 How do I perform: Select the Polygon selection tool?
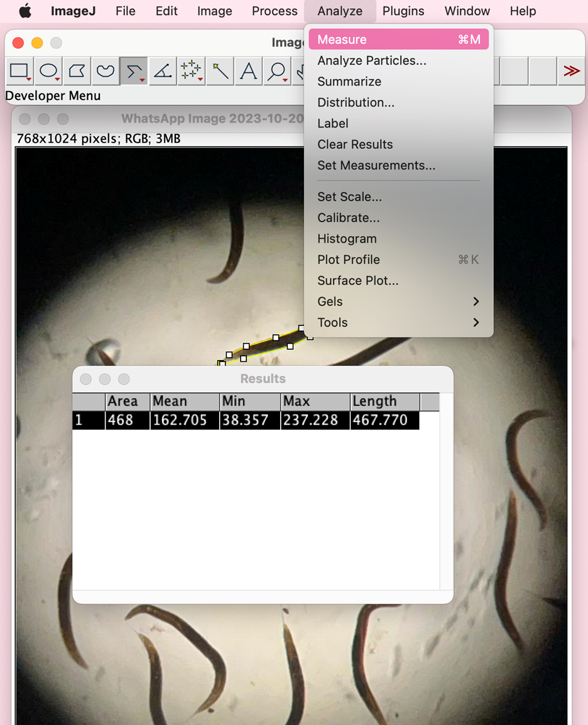coord(77,71)
